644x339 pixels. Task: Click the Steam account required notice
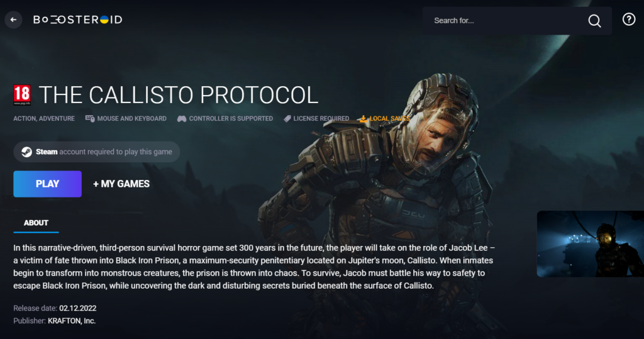tap(96, 152)
